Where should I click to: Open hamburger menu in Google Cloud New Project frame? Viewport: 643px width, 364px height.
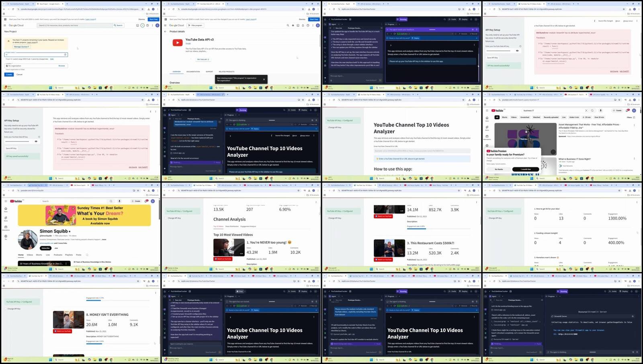(5, 25)
